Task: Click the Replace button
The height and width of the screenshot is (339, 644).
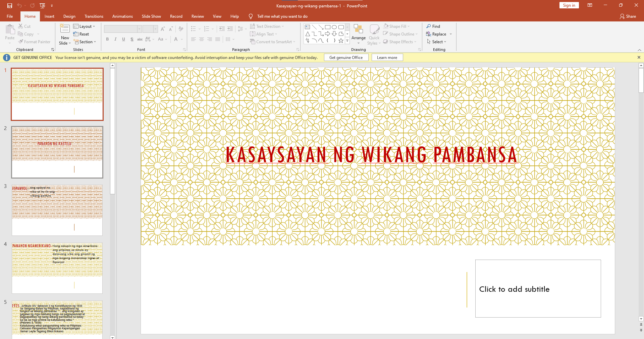Action: click(436, 34)
